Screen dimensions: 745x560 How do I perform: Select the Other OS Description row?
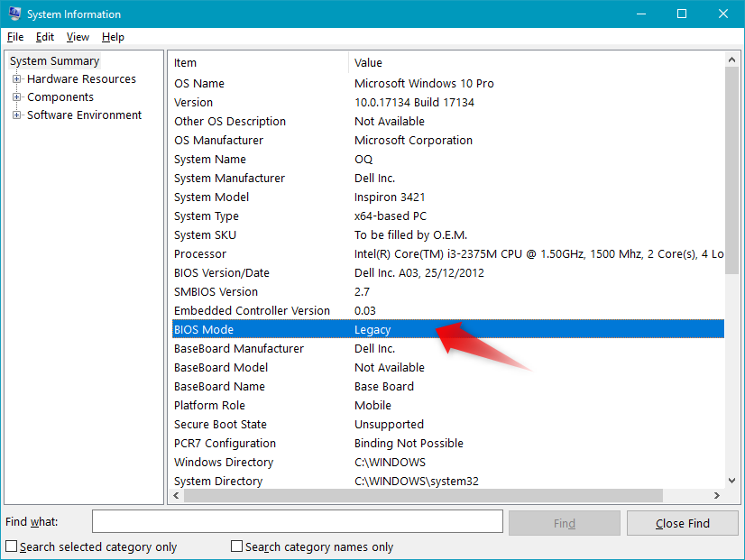(x=448, y=121)
